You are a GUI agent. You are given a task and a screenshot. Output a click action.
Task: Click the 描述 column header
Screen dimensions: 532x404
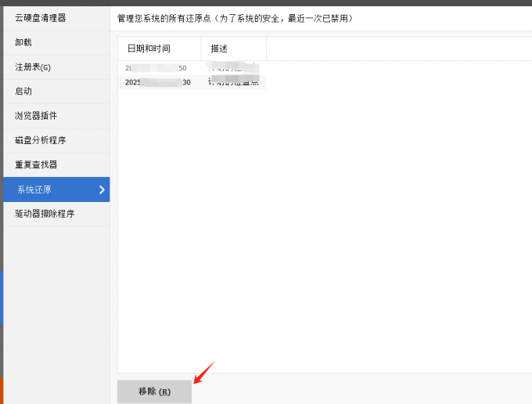pyautogui.click(x=234, y=49)
